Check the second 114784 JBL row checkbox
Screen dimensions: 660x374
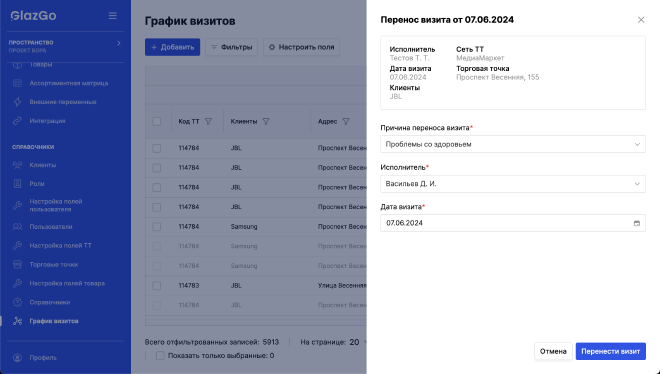(157, 167)
